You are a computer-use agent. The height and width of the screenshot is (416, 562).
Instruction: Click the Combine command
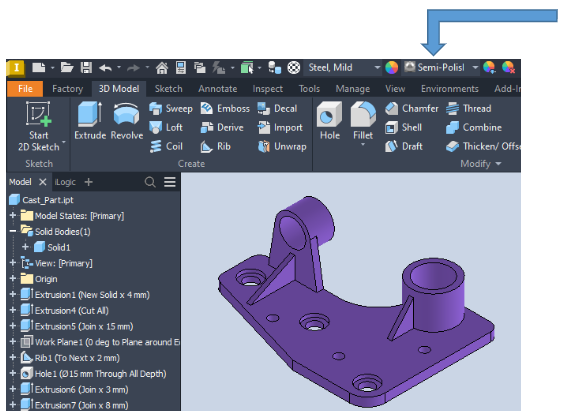pos(474,128)
